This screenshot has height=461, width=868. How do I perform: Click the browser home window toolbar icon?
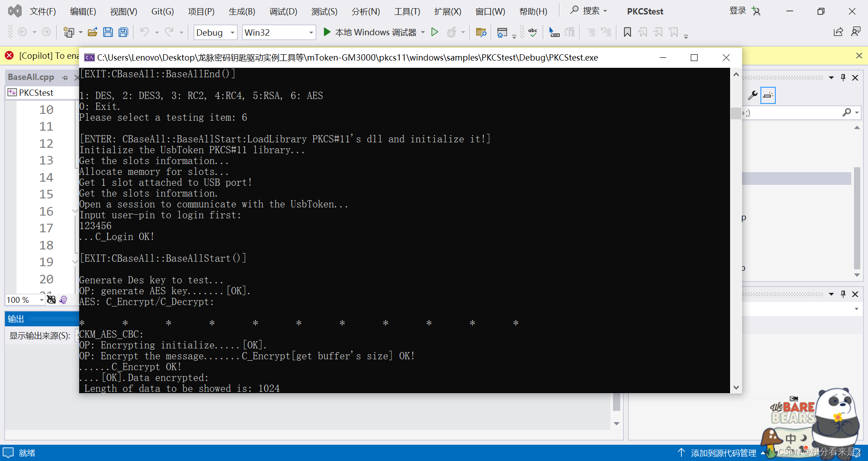(502, 32)
